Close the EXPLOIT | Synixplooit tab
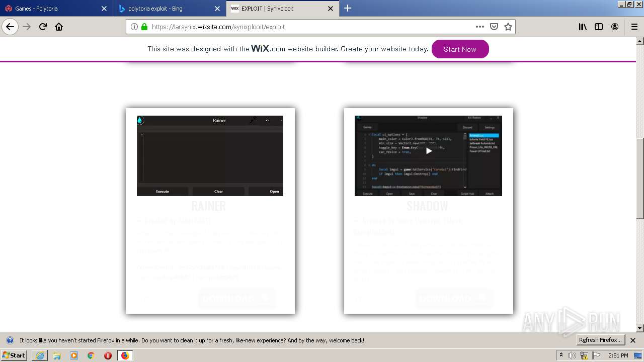 331,9
